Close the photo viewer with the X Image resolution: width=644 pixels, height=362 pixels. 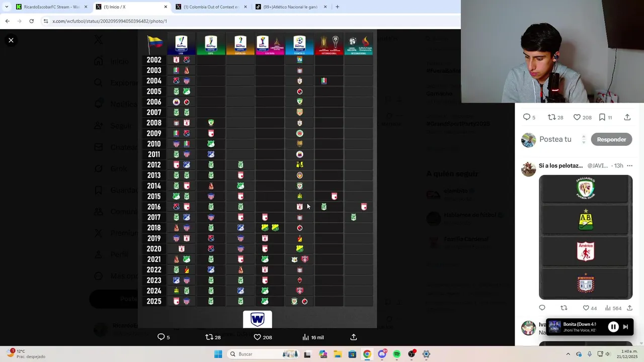click(11, 40)
